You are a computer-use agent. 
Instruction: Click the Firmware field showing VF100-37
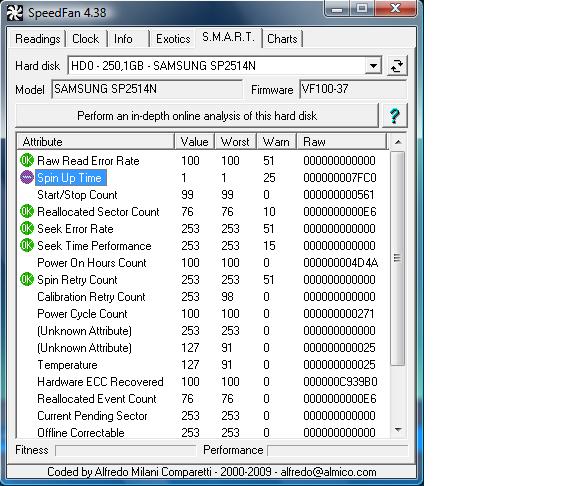pos(353,89)
